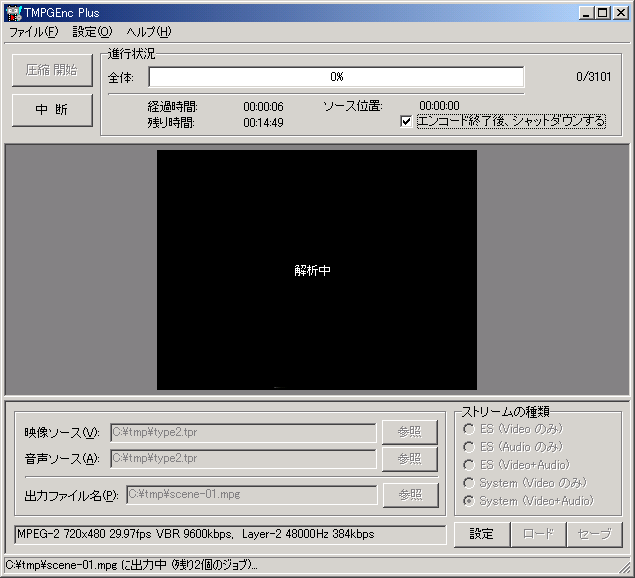This screenshot has height=578, width=635.
Task: Click the 全体 progress bar
Action: [337, 77]
